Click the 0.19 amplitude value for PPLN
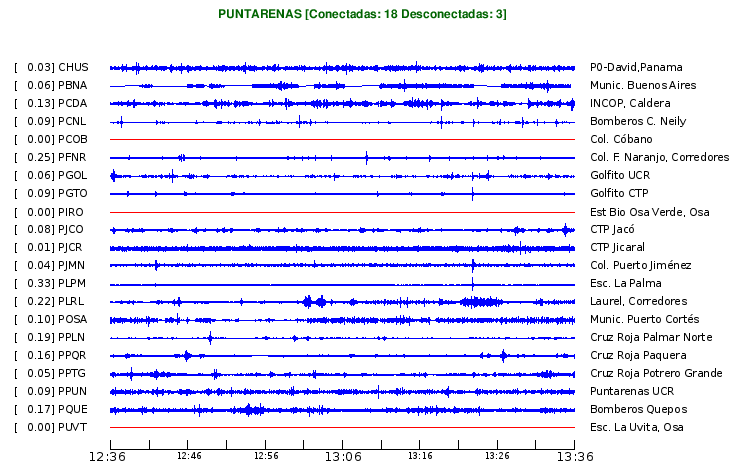This screenshot has width=740, height=463. (x=39, y=337)
